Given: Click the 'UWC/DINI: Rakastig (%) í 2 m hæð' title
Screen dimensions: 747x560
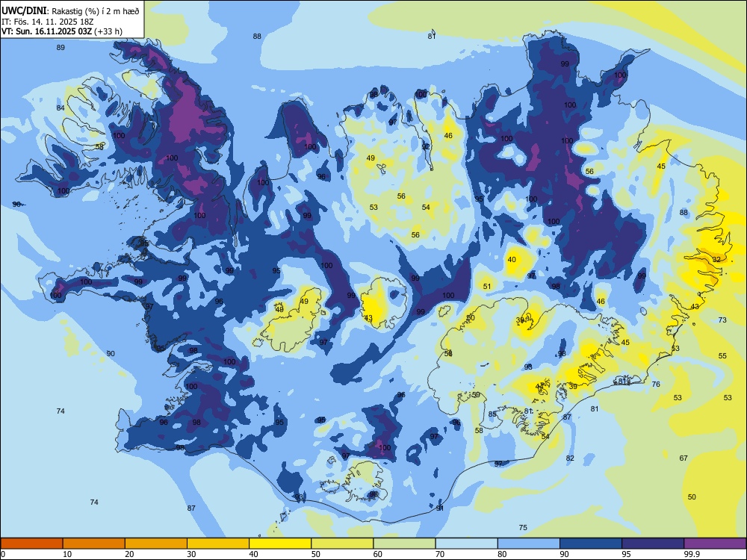Looking at the screenshot, I should 70,11.
